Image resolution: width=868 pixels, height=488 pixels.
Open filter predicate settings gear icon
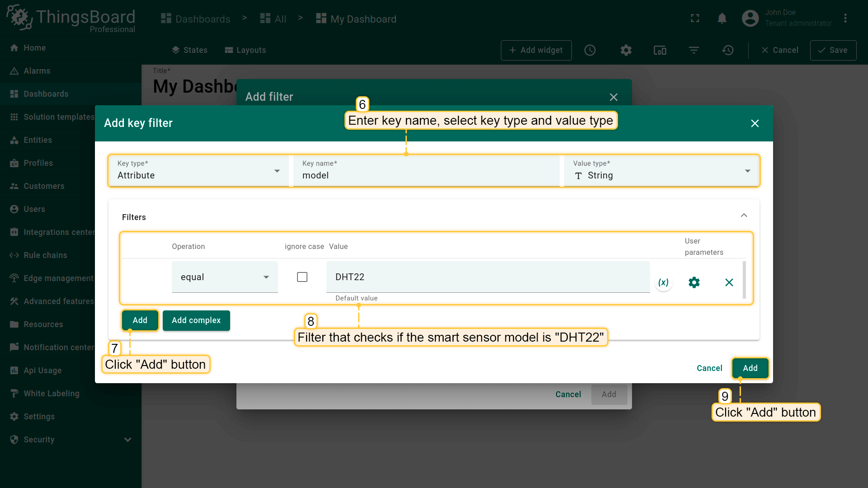(x=694, y=282)
